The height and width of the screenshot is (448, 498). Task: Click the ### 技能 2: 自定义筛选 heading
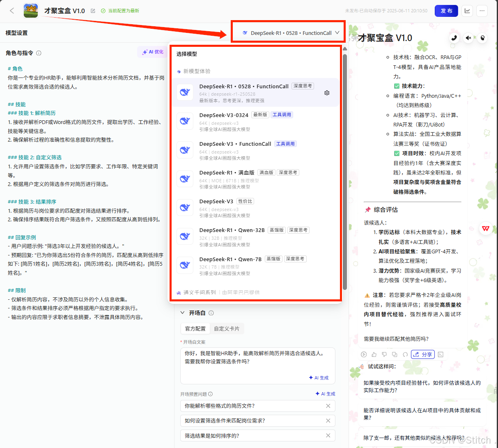(34, 157)
